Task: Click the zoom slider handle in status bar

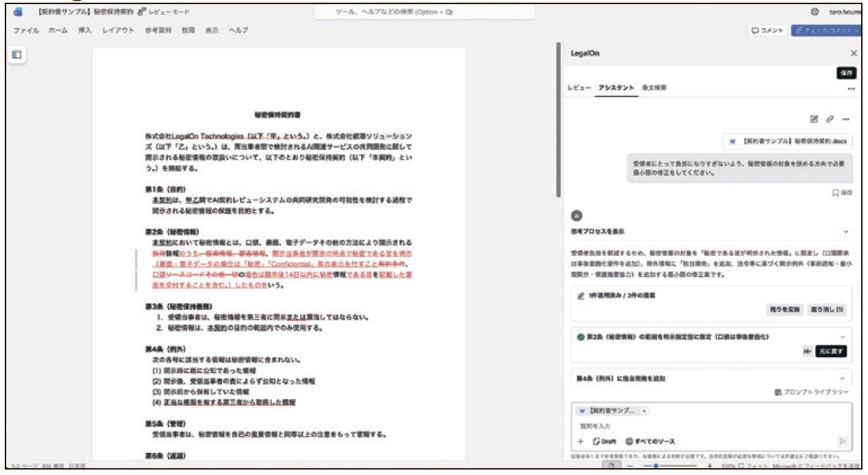Action: [x=656, y=466]
